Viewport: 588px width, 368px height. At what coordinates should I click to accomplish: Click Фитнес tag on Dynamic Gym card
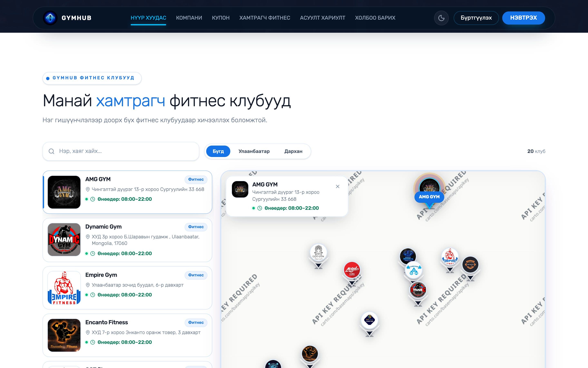(196, 227)
